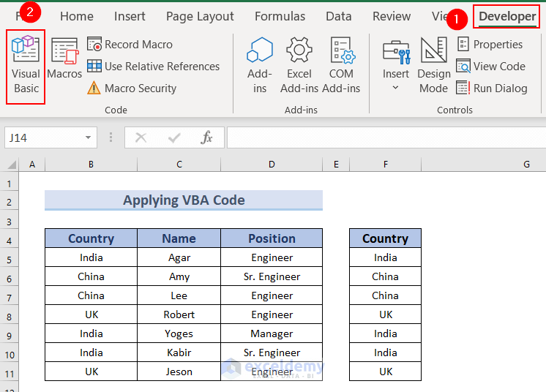Toggle Design Mode
Image resolution: width=546 pixels, height=392 pixels.
434,66
